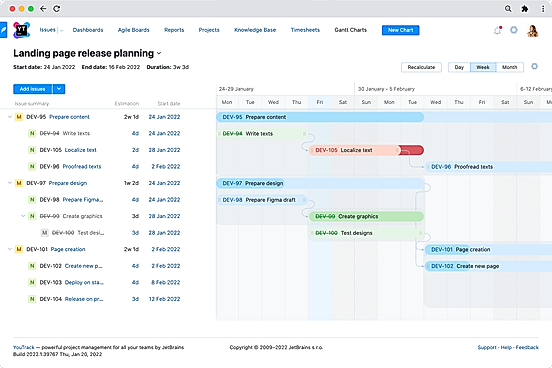The width and height of the screenshot is (552, 368).
Task: Collapse DEV-99 Create graphics subtree
Action: [x=23, y=216]
